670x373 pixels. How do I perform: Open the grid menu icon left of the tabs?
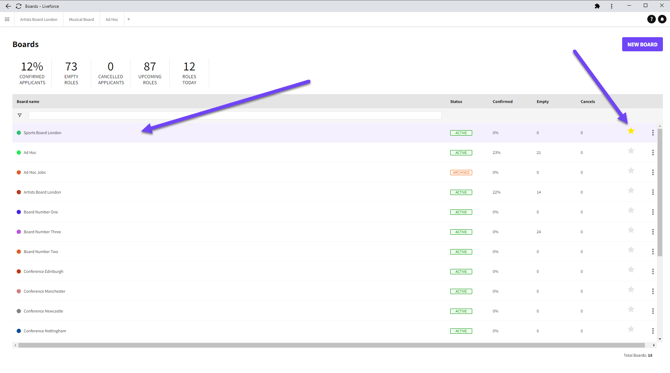point(7,19)
